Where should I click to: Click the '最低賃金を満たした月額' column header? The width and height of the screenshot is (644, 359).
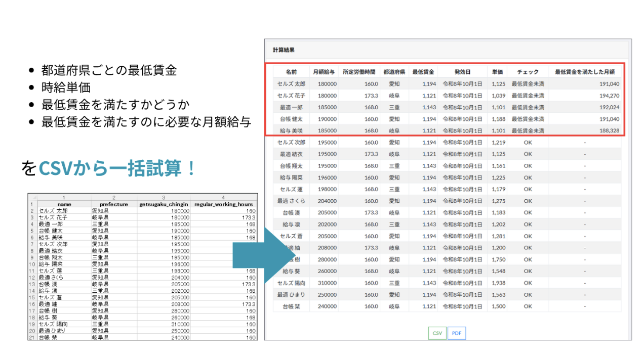click(585, 72)
